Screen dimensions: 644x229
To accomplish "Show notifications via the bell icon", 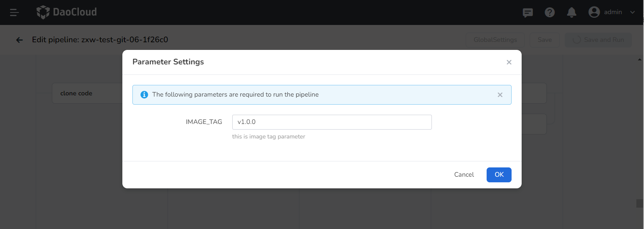I will coord(572,12).
